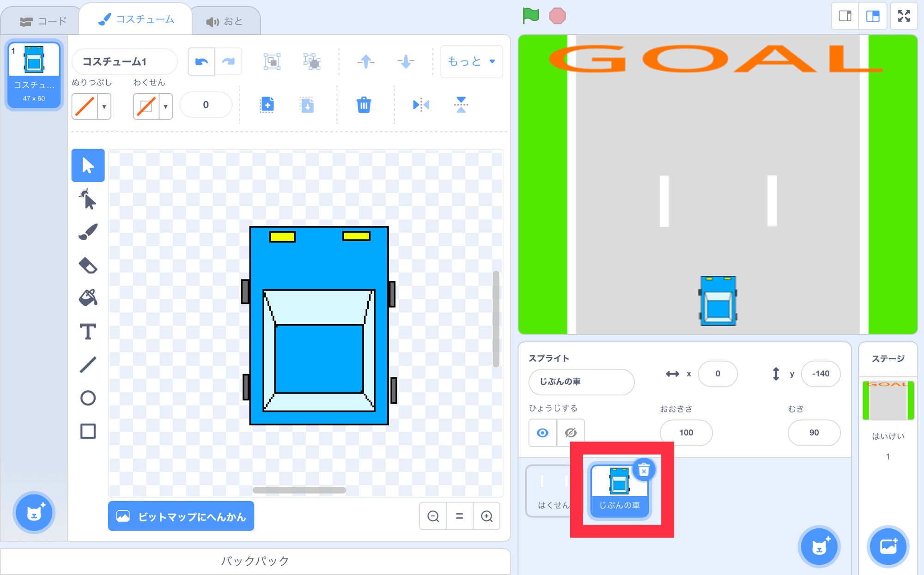Switch to the コード tab
924x575 pixels.
(43, 21)
